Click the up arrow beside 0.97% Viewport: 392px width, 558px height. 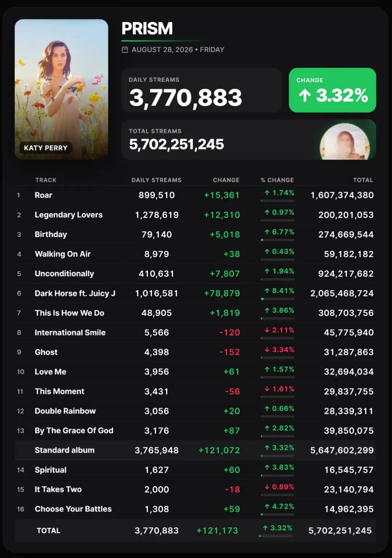point(267,212)
